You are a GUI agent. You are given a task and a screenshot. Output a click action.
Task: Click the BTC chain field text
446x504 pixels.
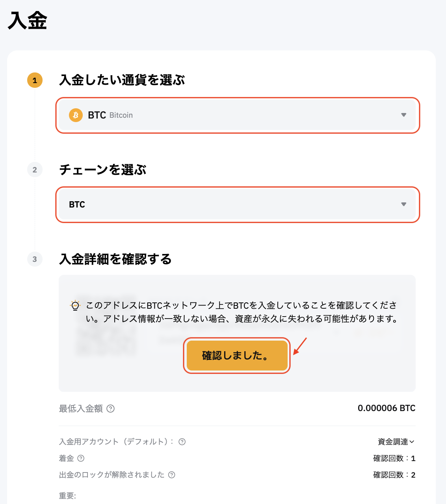(x=77, y=204)
